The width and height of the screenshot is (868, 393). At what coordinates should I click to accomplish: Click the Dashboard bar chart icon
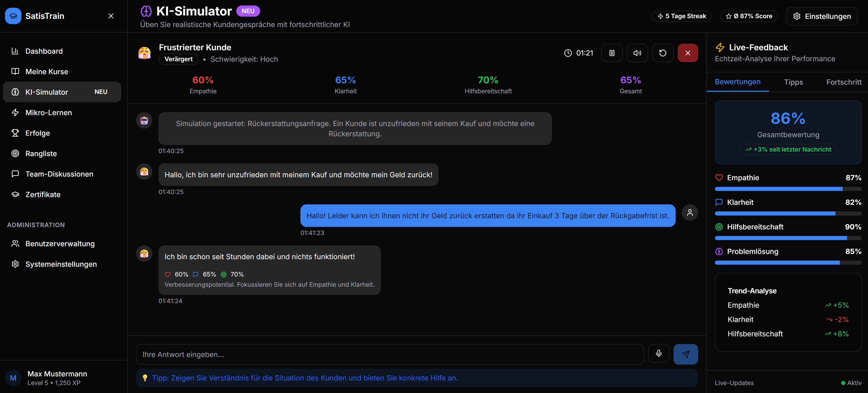point(15,51)
